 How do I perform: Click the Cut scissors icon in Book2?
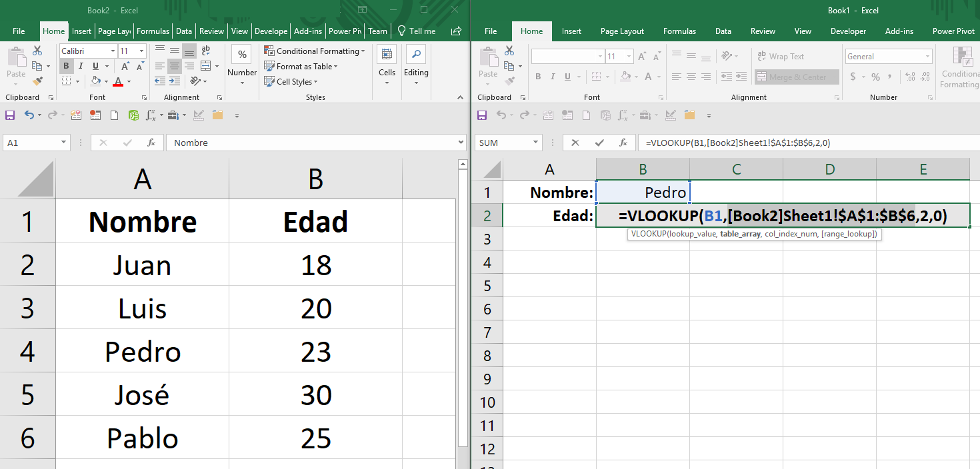coord(37,51)
